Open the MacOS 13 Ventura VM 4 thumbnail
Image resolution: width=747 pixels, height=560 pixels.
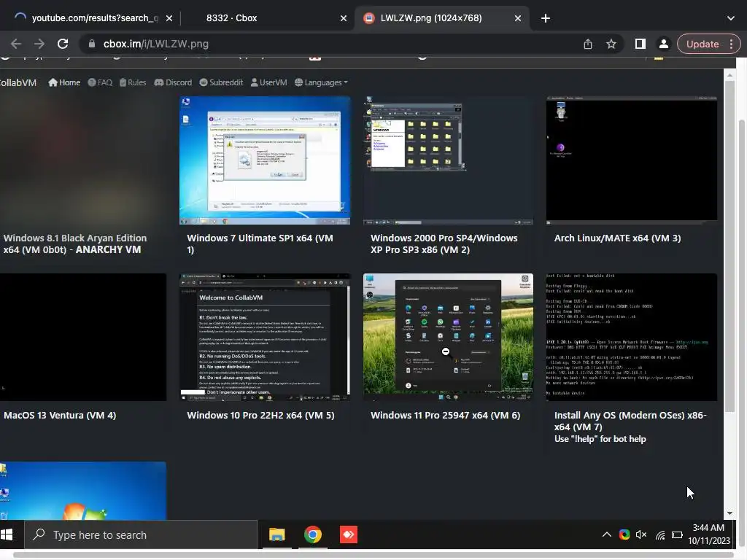tap(83, 337)
